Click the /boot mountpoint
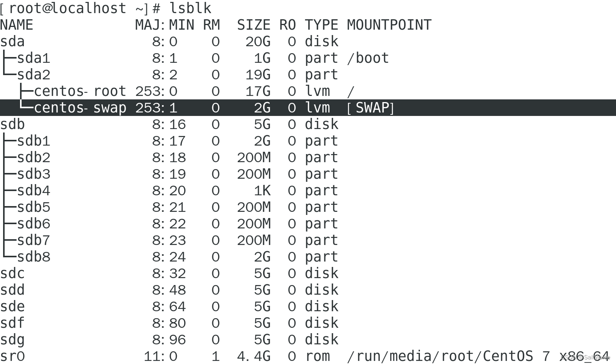Screen dimensions: 616x364 pos(368,58)
